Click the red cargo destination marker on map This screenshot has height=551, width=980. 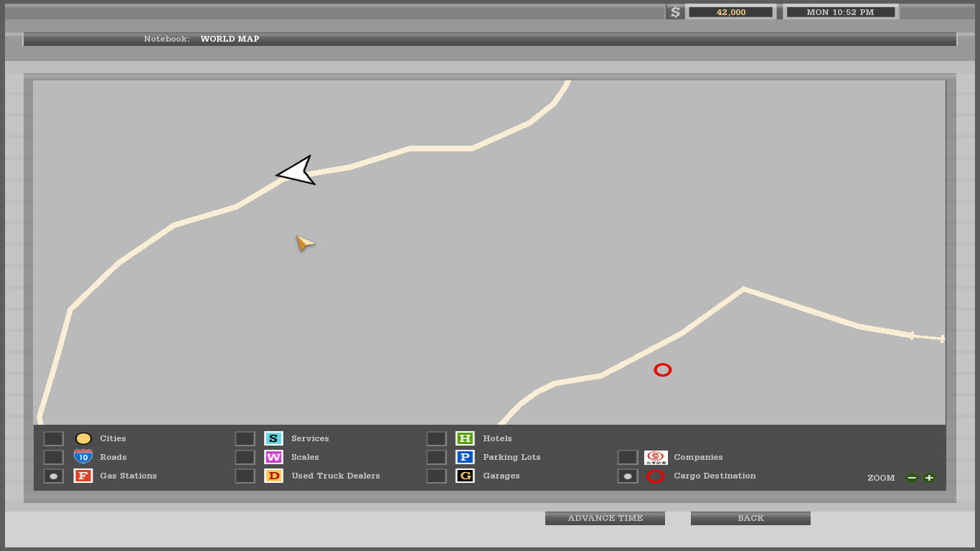point(662,370)
